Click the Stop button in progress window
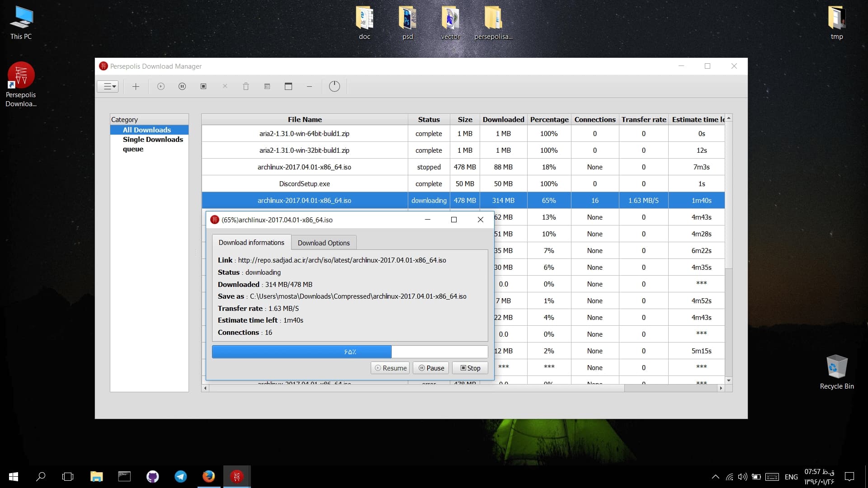The width and height of the screenshot is (868, 488). coord(470,368)
